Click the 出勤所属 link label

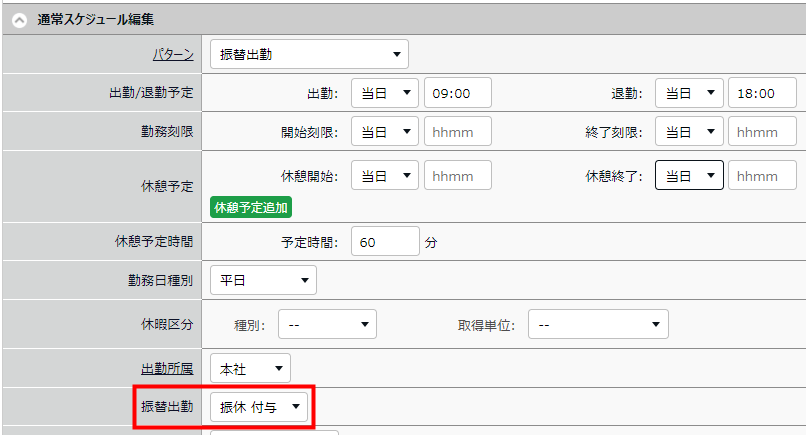tap(167, 369)
